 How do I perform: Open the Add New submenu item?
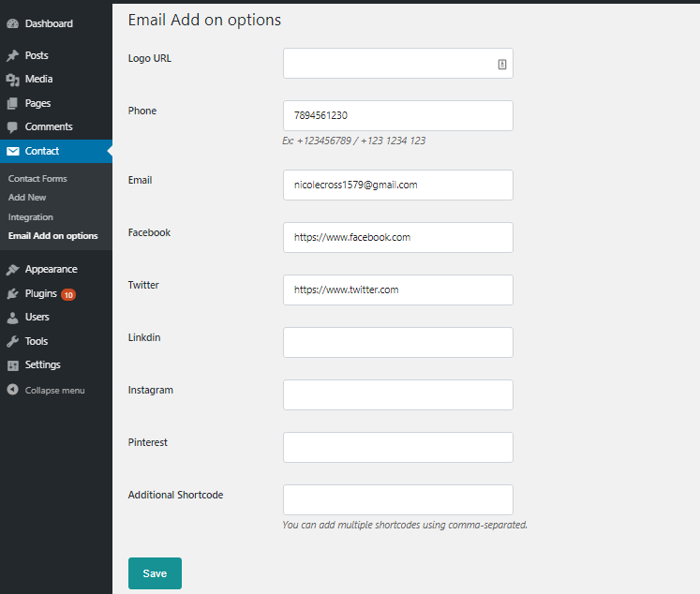point(27,198)
